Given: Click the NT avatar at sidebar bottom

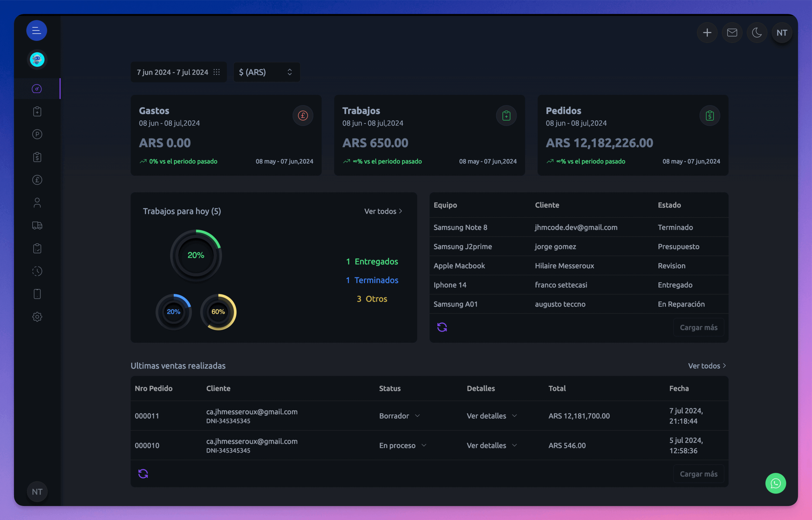Looking at the screenshot, I should pos(37,492).
